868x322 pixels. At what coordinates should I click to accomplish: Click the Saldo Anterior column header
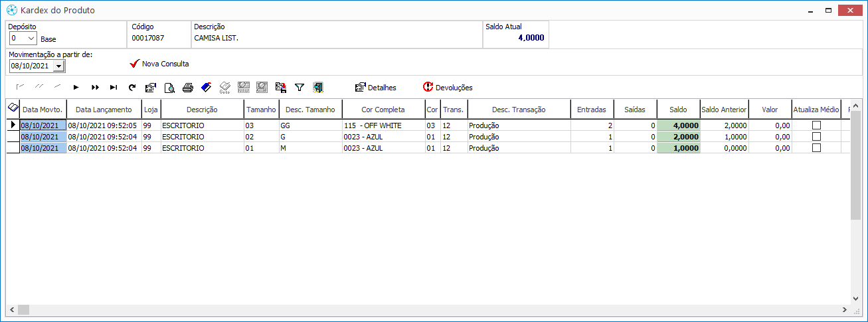(x=724, y=110)
